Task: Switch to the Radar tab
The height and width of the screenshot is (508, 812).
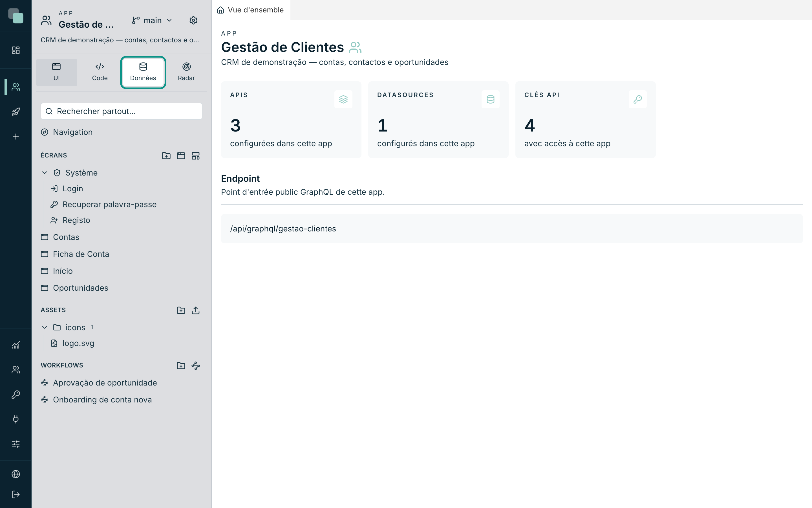Action: [186, 72]
